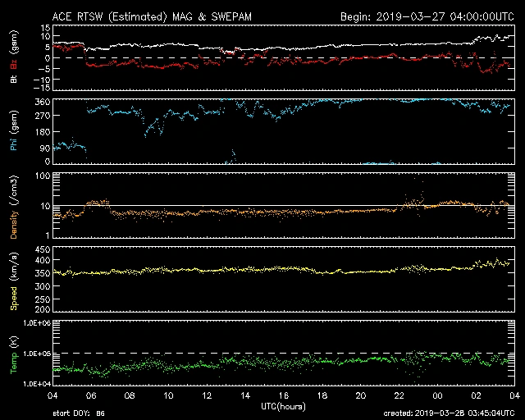Click the -5 tick on Bt Bz axis

(43, 69)
